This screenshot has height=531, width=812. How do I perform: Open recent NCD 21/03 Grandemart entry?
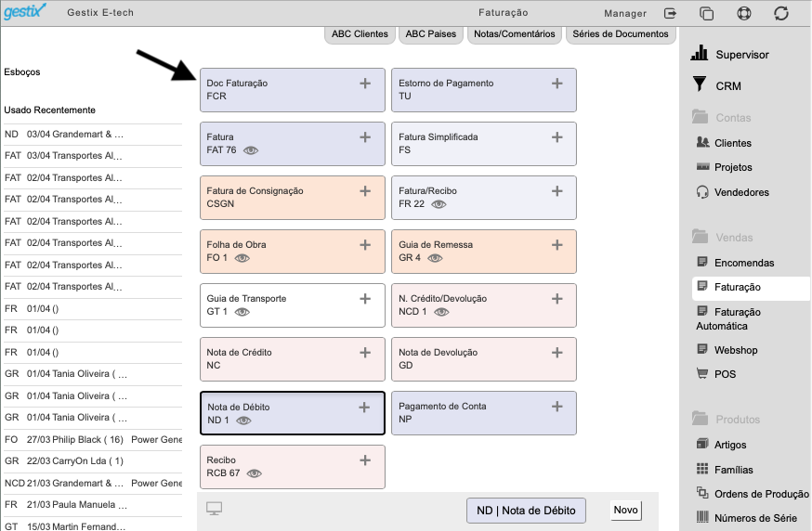[x=93, y=483]
